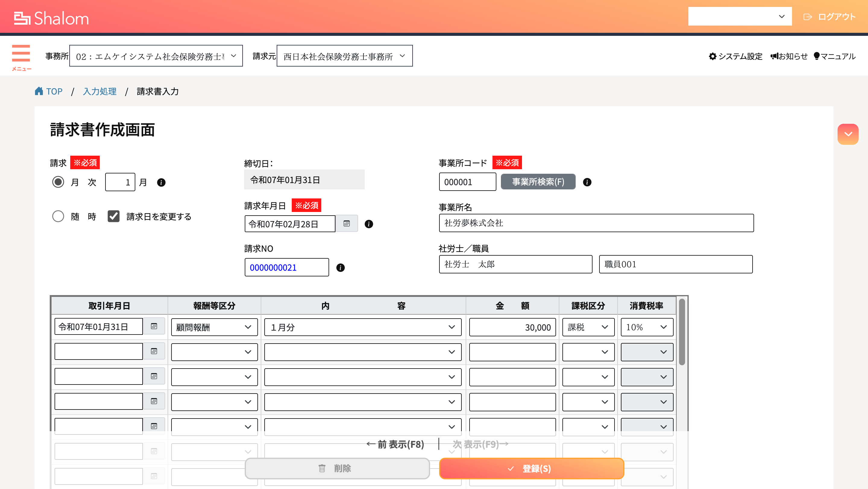Open third row 報酬等区分 dropdown
868x489 pixels.
tap(214, 377)
